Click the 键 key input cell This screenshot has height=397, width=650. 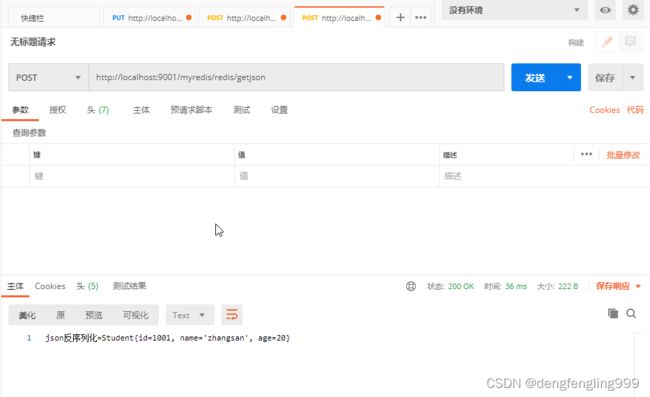point(132,176)
